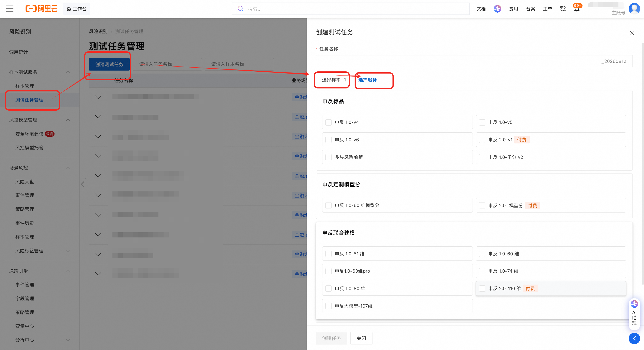The image size is (644, 350).
Task: Go to 工作台 home button
Action: point(76,9)
